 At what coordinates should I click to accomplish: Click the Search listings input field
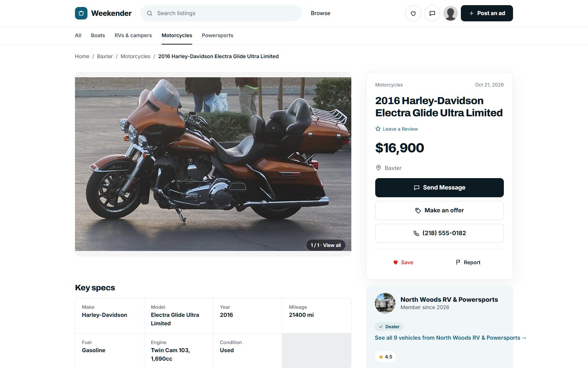pyautogui.click(x=221, y=13)
